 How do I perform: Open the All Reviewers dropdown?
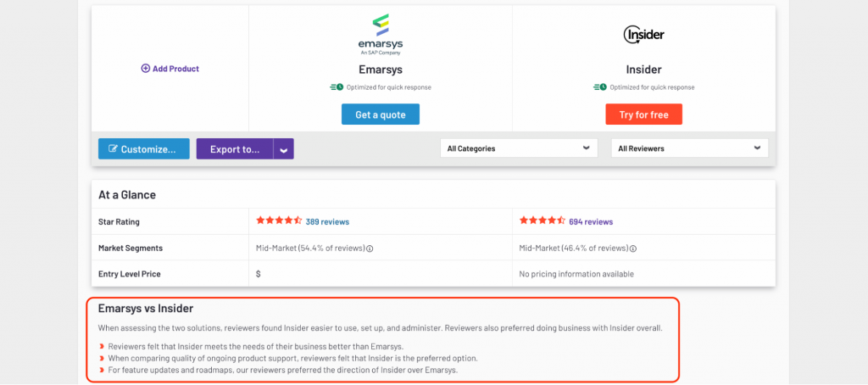click(689, 148)
